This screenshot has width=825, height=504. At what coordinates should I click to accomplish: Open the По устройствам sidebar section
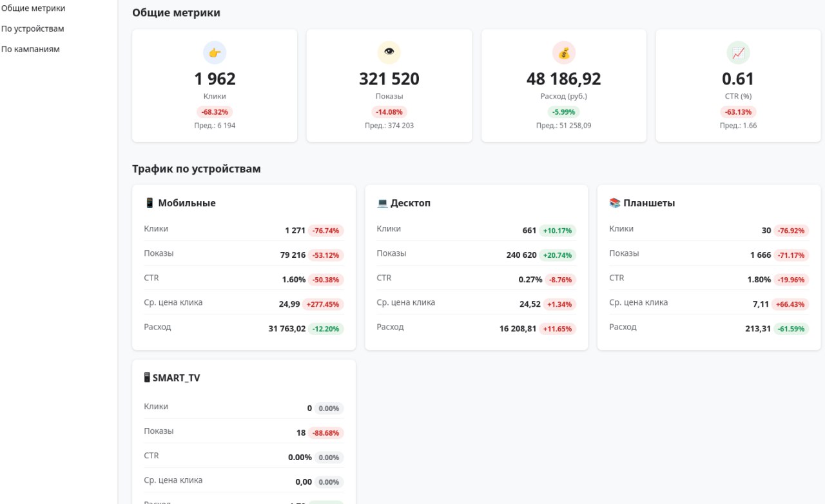32,28
